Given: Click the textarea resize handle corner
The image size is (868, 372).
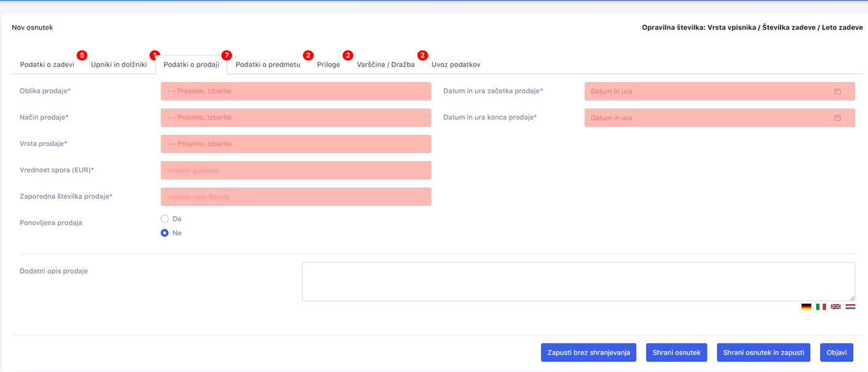Looking at the screenshot, I should 851,297.
